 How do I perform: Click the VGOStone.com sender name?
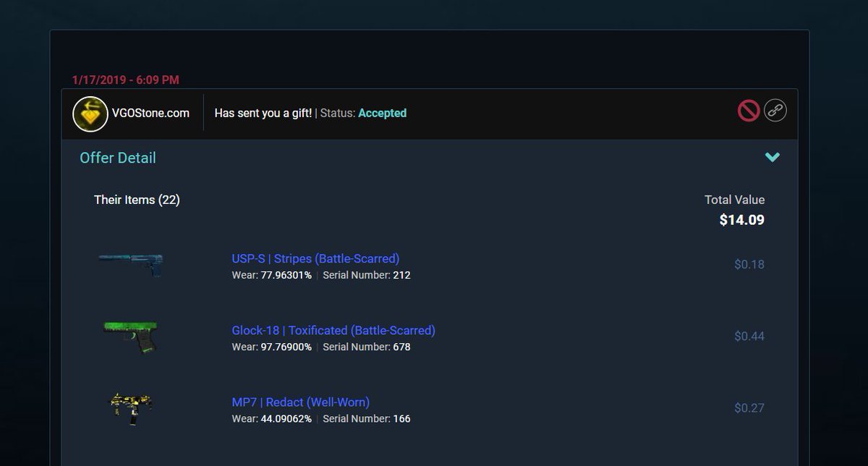pos(152,113)
